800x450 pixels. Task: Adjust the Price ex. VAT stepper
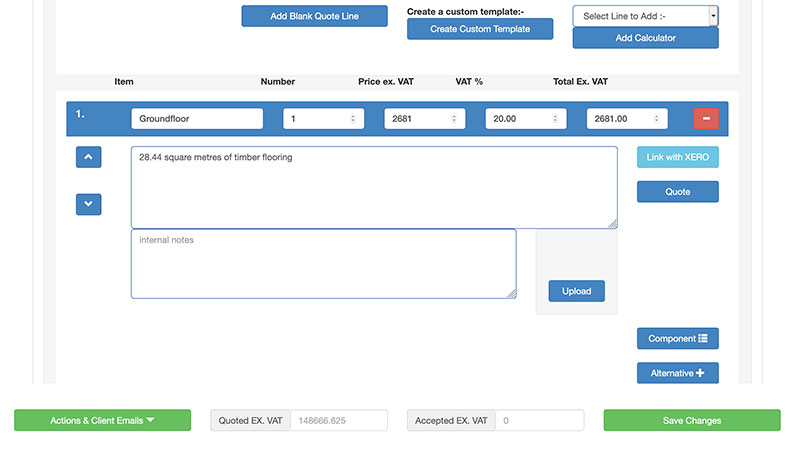point(453,119)
